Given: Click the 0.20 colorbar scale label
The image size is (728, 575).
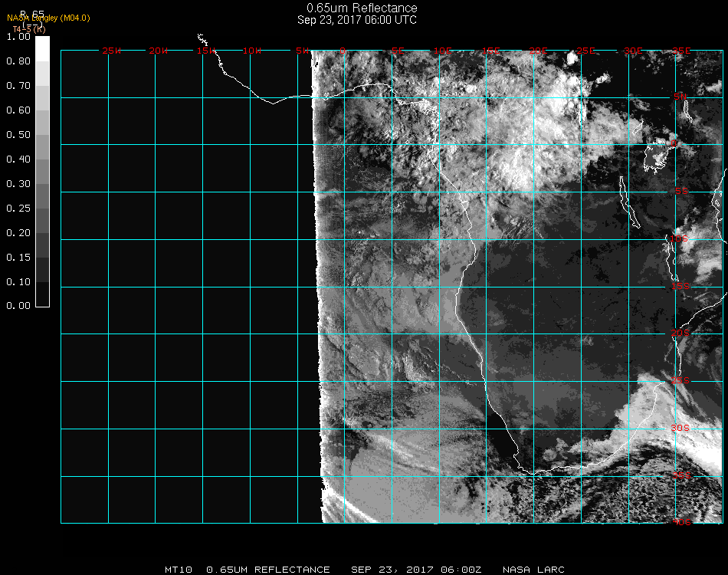Looking at the screenshot, I should point(18,233).
